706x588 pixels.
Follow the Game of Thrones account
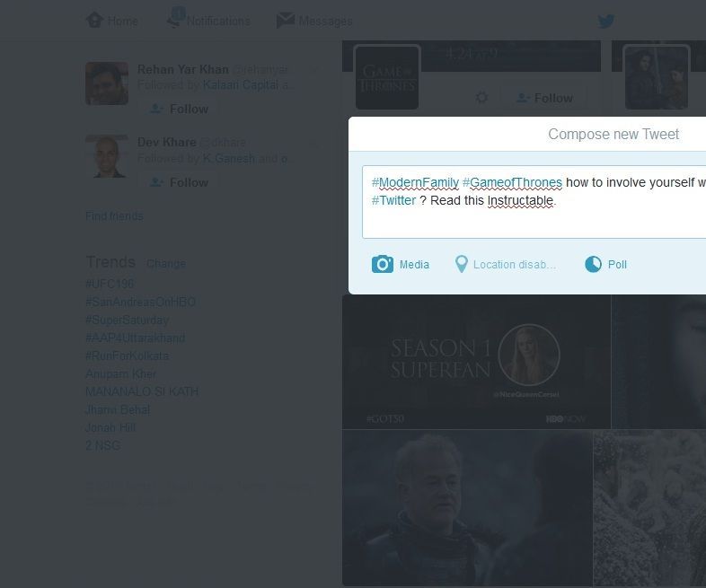click(545, 98)
